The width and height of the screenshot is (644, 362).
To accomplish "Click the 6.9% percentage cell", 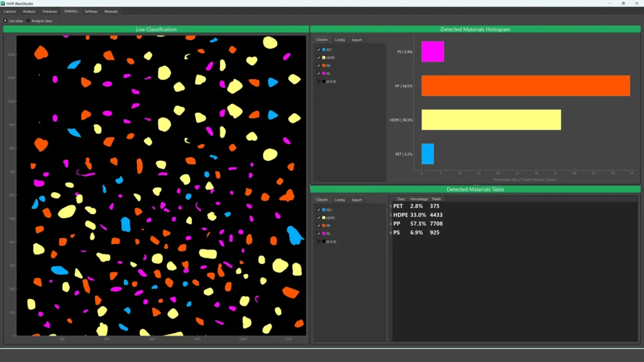I will 416,233.
